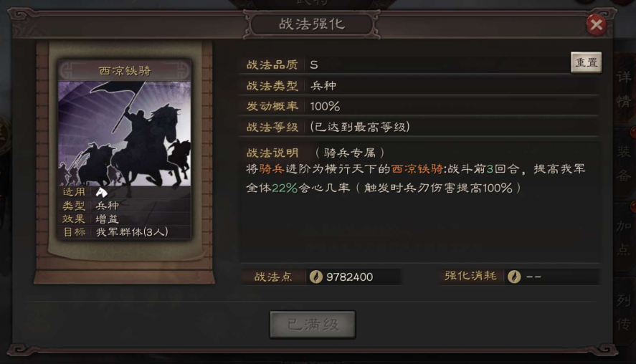Select the 西凉铁骑 card artwork

[x=125, y=134]
